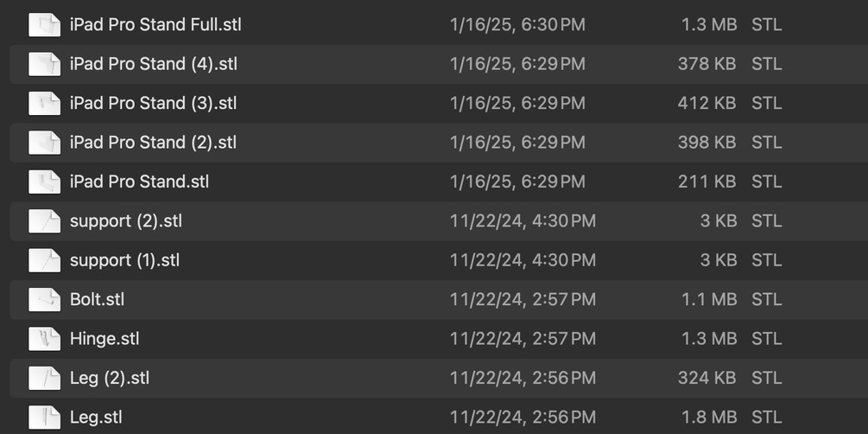Select the Leg (2).stl file icon
The width and height of the screenshot is (868, 434).
(44, 378)
